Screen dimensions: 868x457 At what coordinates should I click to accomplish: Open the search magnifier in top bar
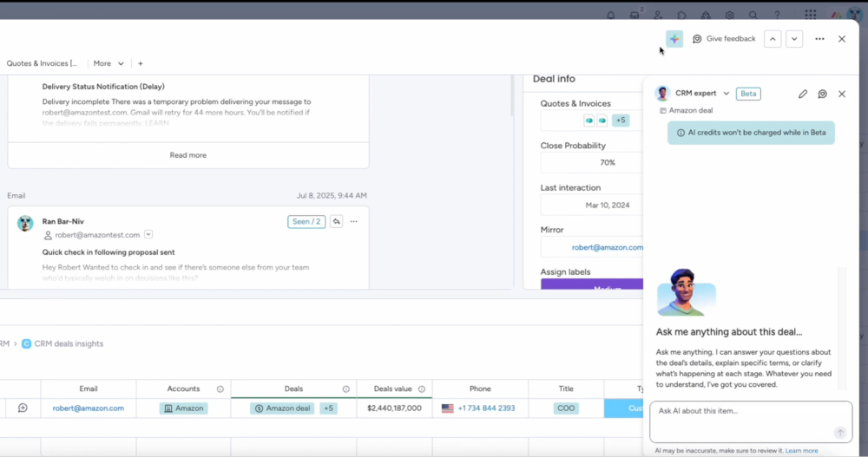(753, 15)
